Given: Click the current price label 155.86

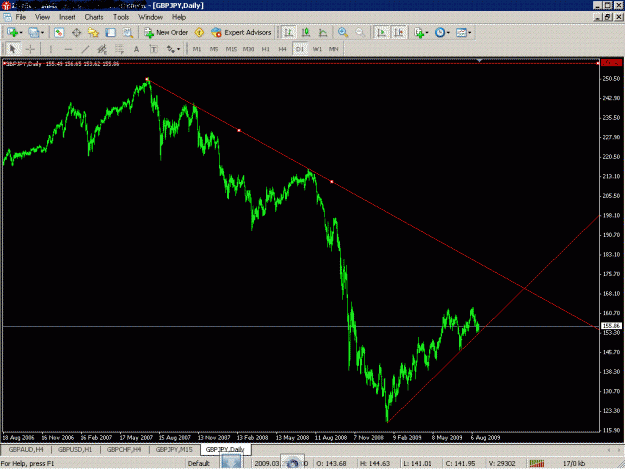Looking at the screenshot, I should click(x=611, y=326).
